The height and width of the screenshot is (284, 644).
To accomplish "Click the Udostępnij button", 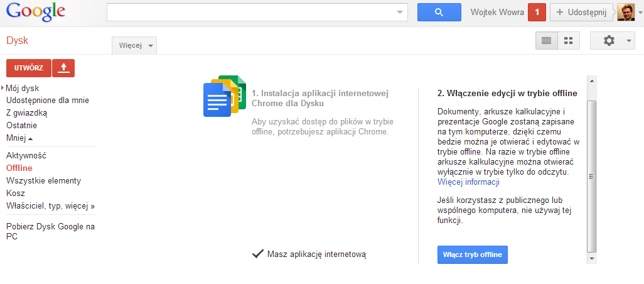I will pos(582,13).
